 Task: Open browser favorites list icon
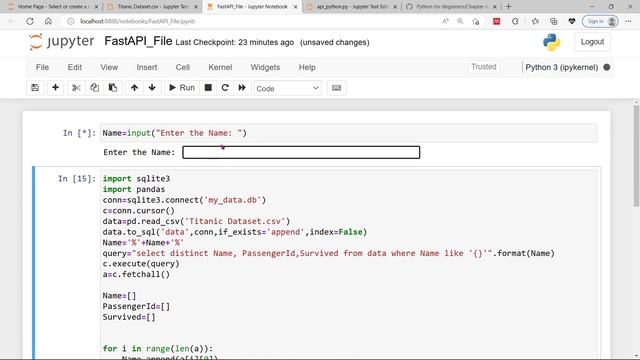pos(535,21)
